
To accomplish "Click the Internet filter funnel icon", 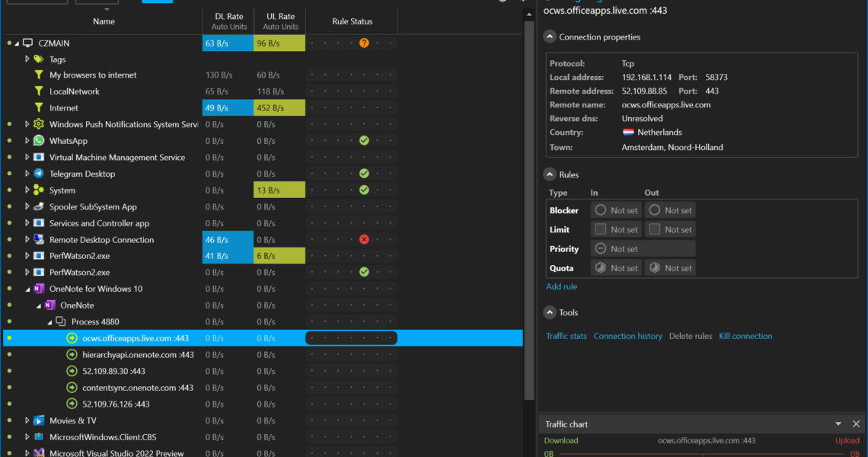I will pyautogui.click(x=39, y=108).
